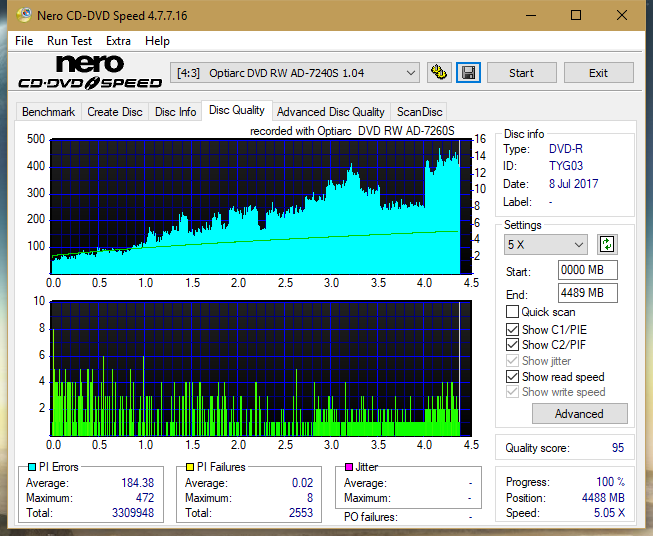This screenshot has width=653, height=536.
Task: Click the Exit button
Action: (x=598, y=73)
